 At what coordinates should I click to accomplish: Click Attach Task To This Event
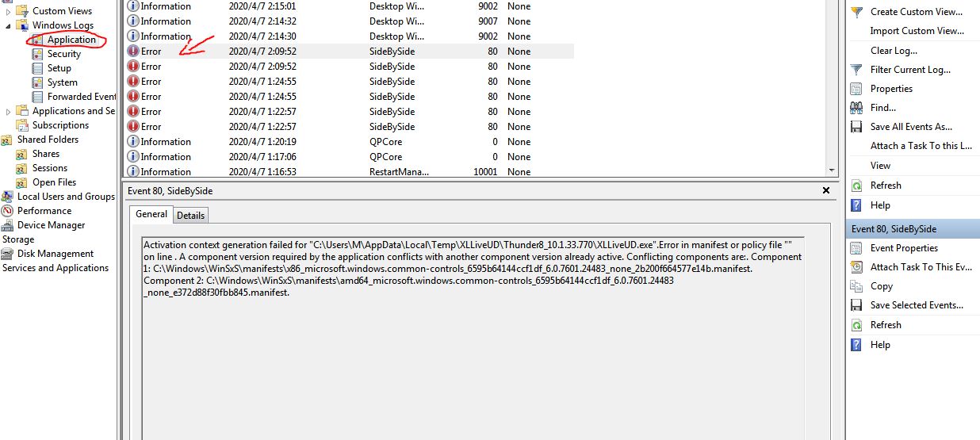coord(921,267)
